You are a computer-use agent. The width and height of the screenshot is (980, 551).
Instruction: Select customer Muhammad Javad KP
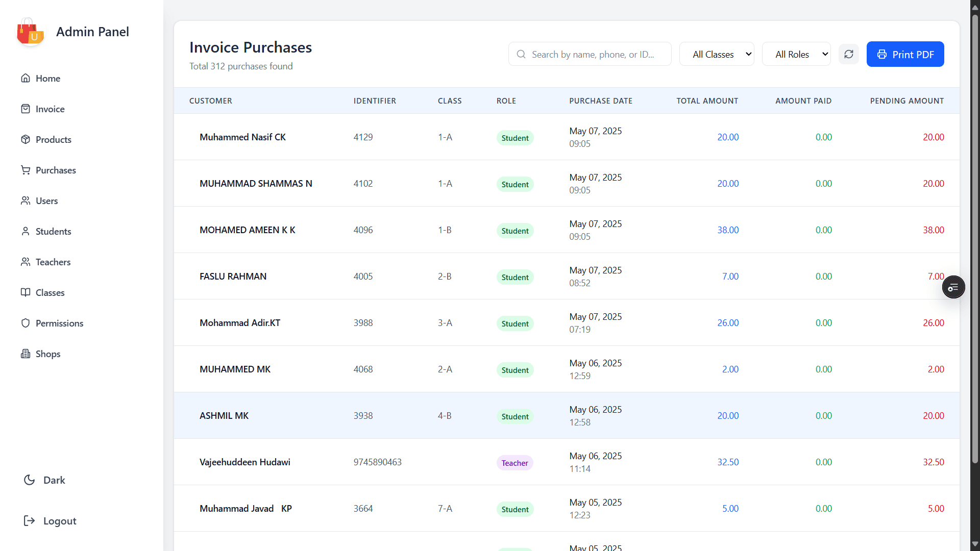[x=246, y=508]
